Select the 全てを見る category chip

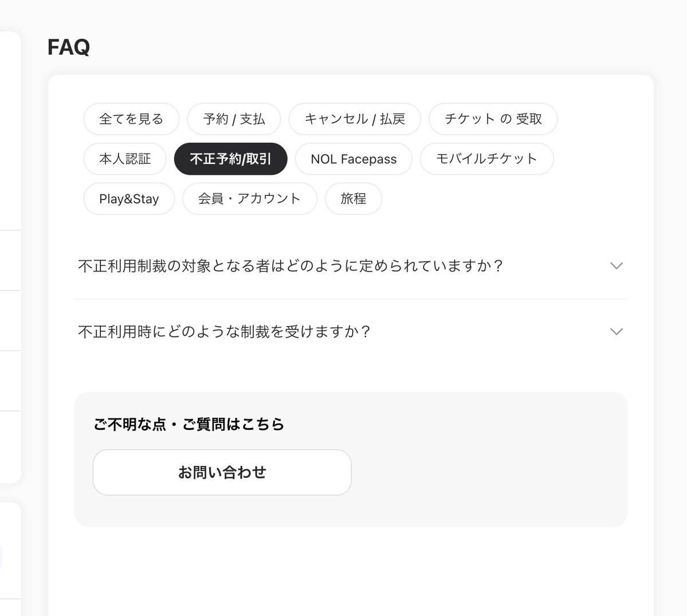coord(131,119)
